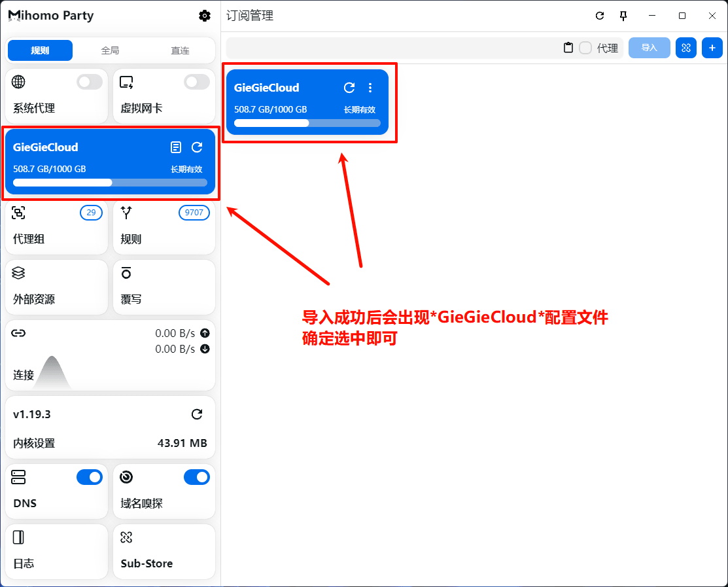The width and height of the screenshot is (728, 587).
Task: Open the 系统代理 text label
Action: (x=34, y=108)
